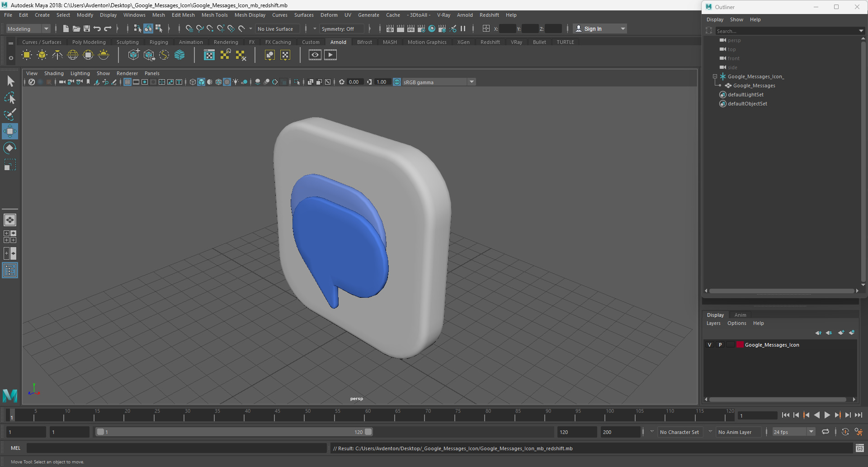Click the Sign In button
868x467 pixels.
pos(593,29)
